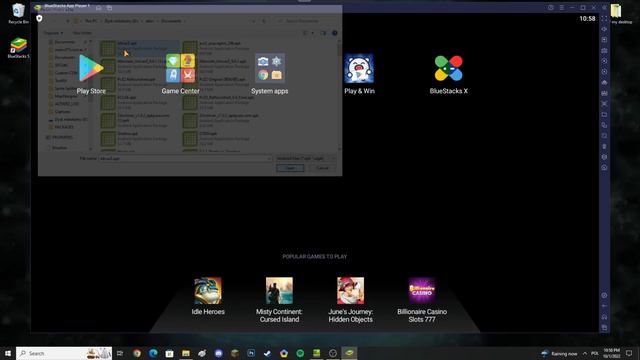This screenshot has height=360, width=640.
Task: Select the my desktop folder icon
Action: pyautogui.click(x=621, y=13)
